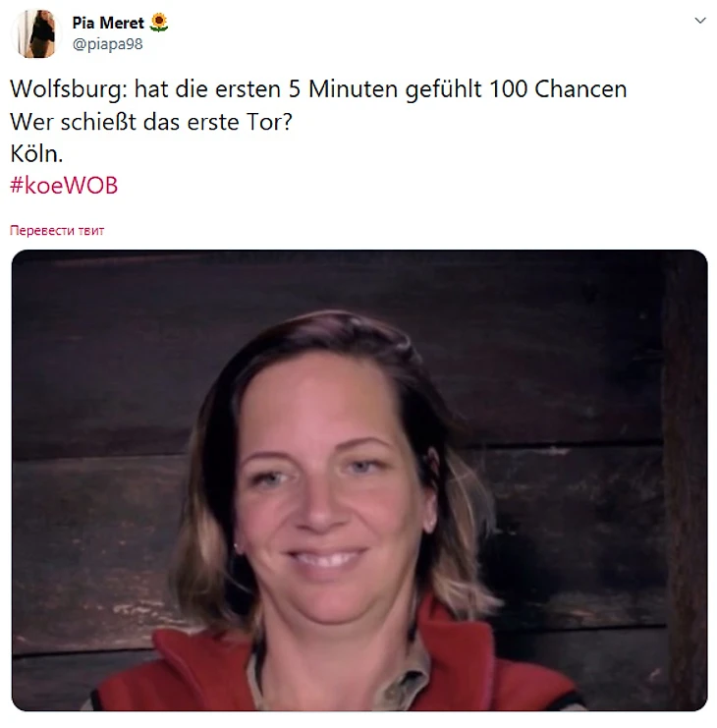The width and height of the screenshot is (717, 728).
Task: Select the tweet line starting with Wolfsburg
Action: point(318,89)
